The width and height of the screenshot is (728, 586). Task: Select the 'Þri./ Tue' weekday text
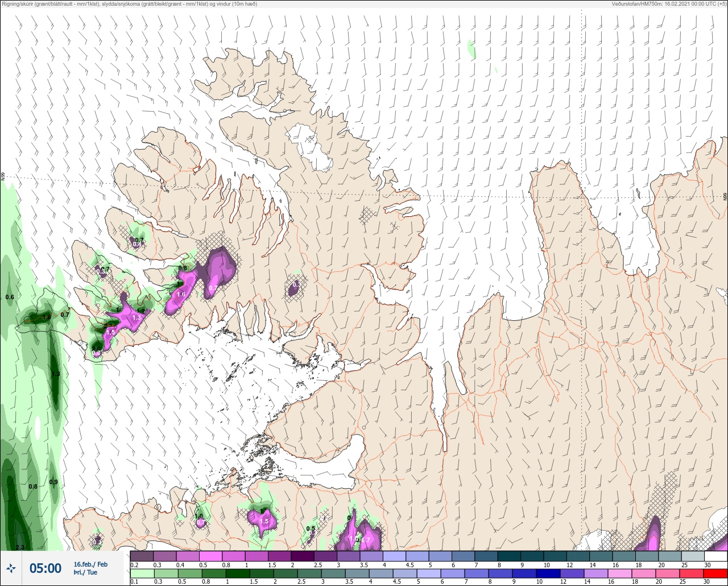[x=85, y=572]
